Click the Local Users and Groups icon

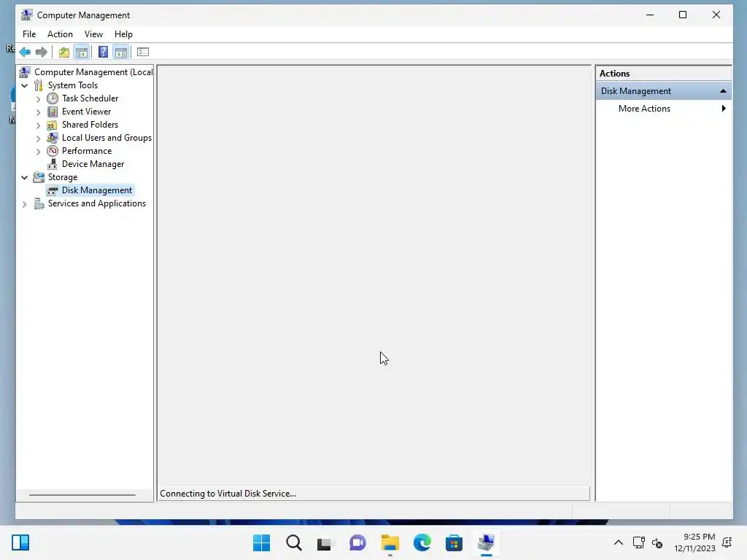coord(53,138)
